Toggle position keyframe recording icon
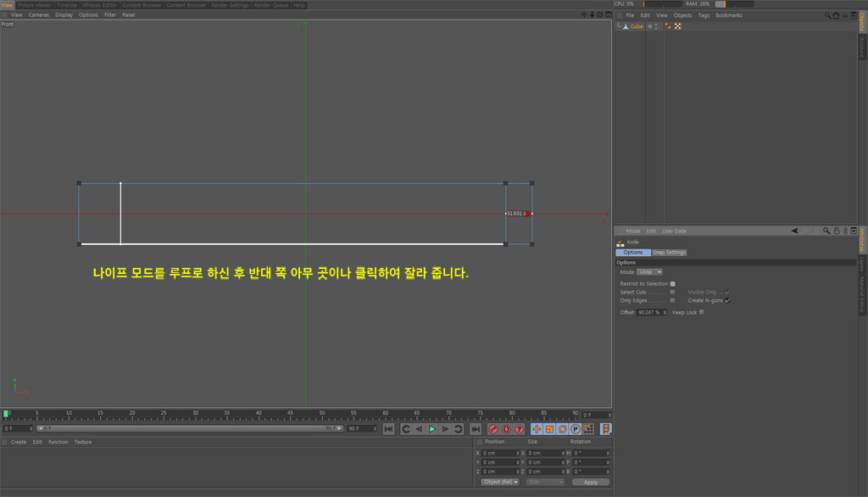868x497 pixels. click(x=537, y=429)
